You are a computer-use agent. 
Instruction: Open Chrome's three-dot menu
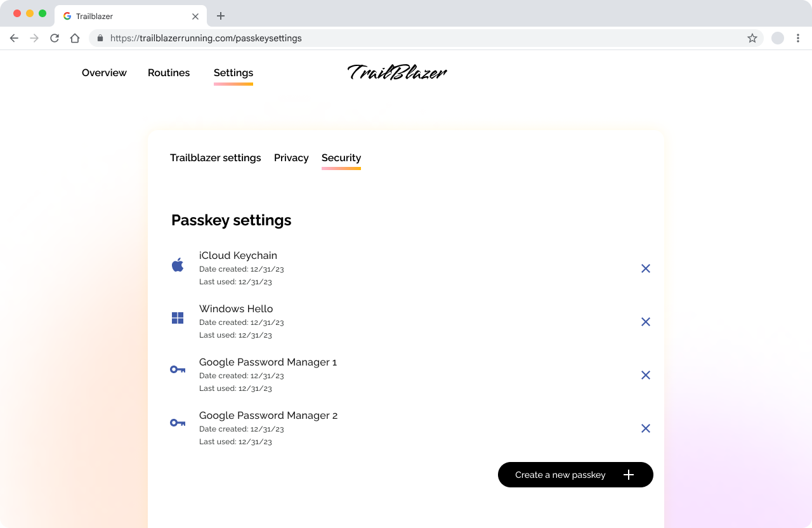798,38
